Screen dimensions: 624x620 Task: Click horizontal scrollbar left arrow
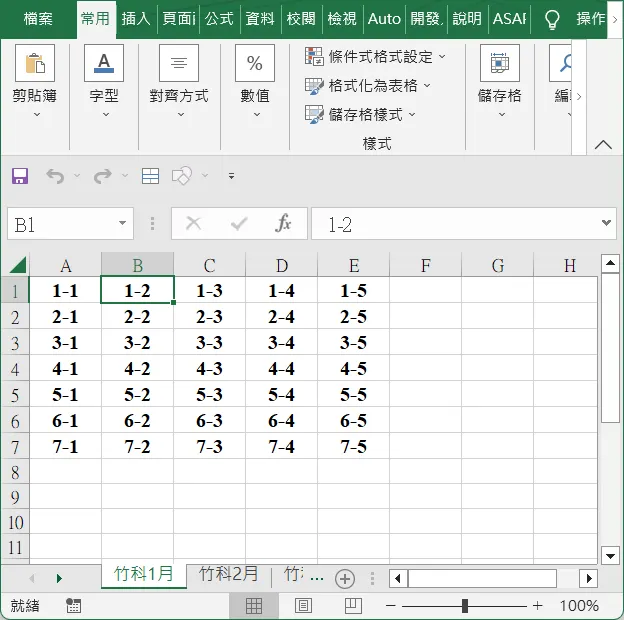pos(398,578)
